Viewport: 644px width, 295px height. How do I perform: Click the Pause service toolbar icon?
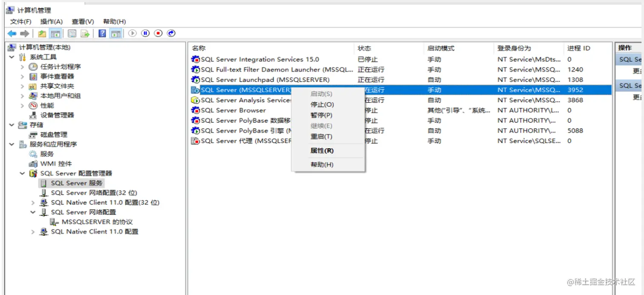pos(146,33)
